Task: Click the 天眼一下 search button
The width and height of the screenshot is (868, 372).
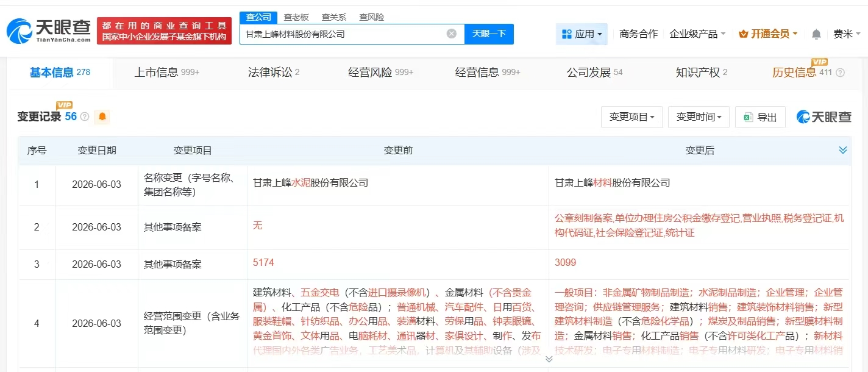Action: pyautogui.click(x=489, y=34)
